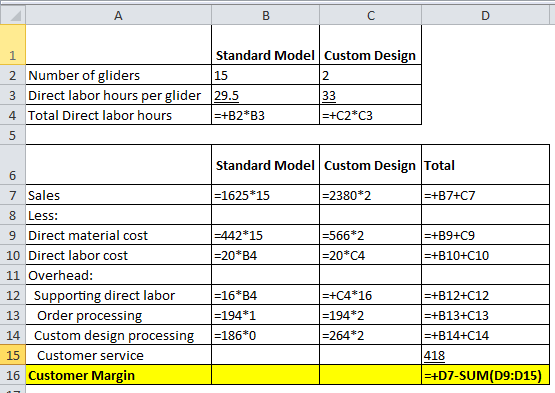Click 'Direct material cost' label
555x393 pixels.
119,235
